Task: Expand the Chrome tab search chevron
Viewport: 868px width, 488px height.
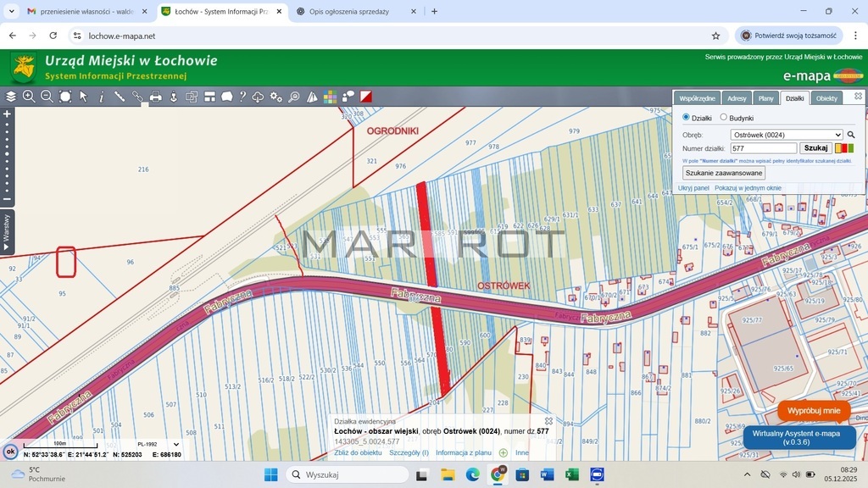Action: (11, 12)
